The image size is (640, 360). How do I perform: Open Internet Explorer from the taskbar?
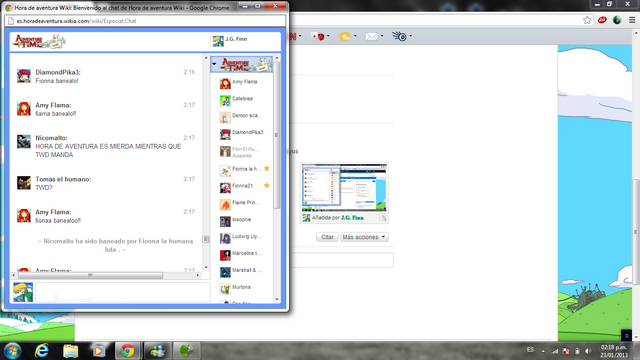(x=41, y=351)
